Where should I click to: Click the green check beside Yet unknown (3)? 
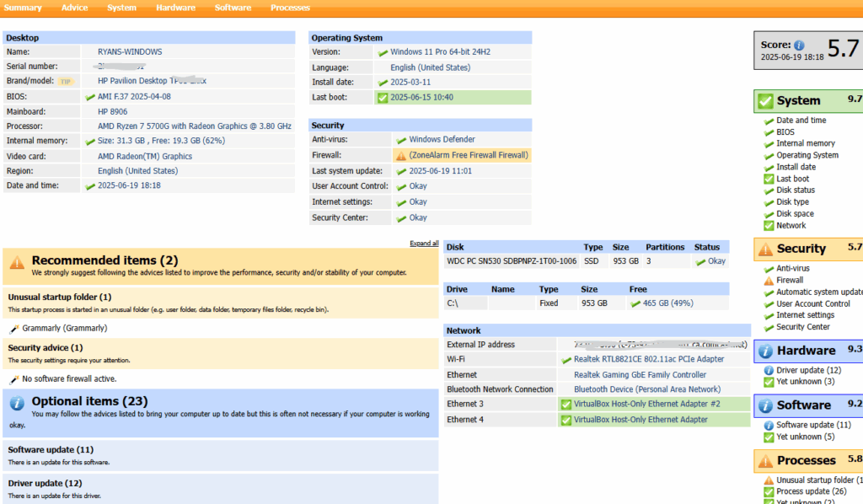769,383
